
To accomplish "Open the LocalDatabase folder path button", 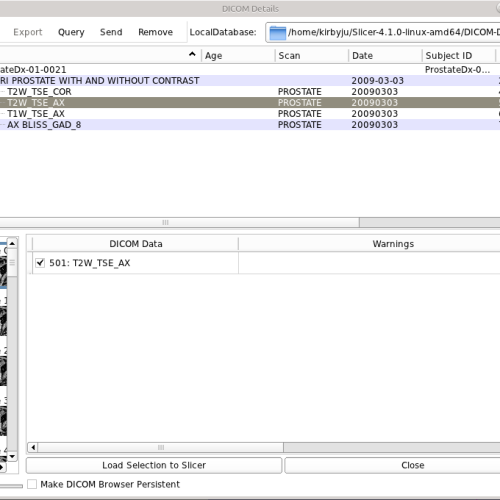I will pos(383,32).
